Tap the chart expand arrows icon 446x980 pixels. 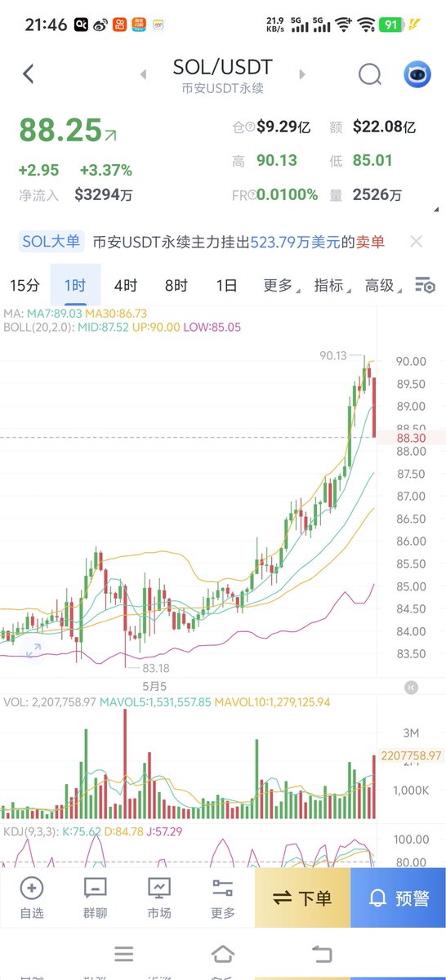33,651
